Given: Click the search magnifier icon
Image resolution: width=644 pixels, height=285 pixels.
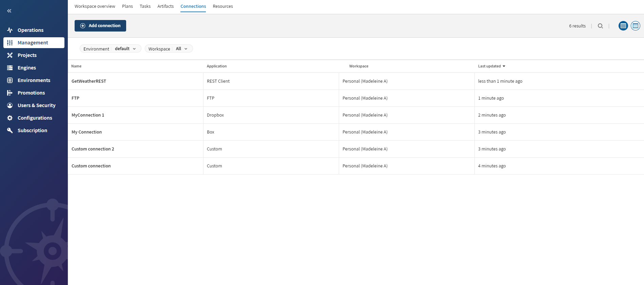Looking at the screenshot, I should point(600,26).
